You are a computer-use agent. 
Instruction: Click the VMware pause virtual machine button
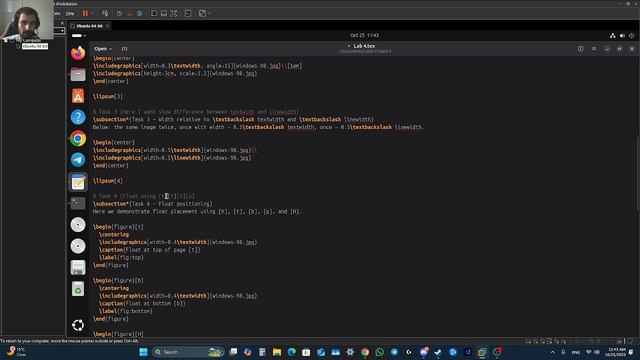pyautogui.click(x=85, y=13)
